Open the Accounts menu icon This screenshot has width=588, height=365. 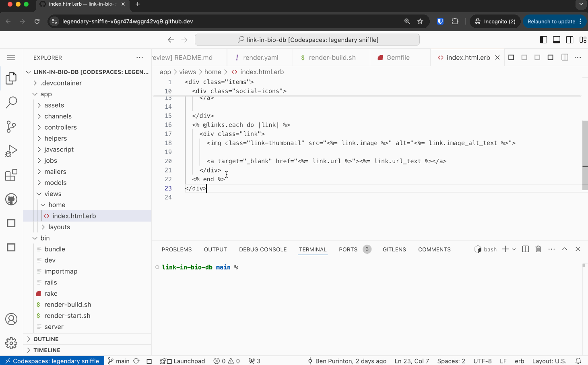(x=11, y=319)
